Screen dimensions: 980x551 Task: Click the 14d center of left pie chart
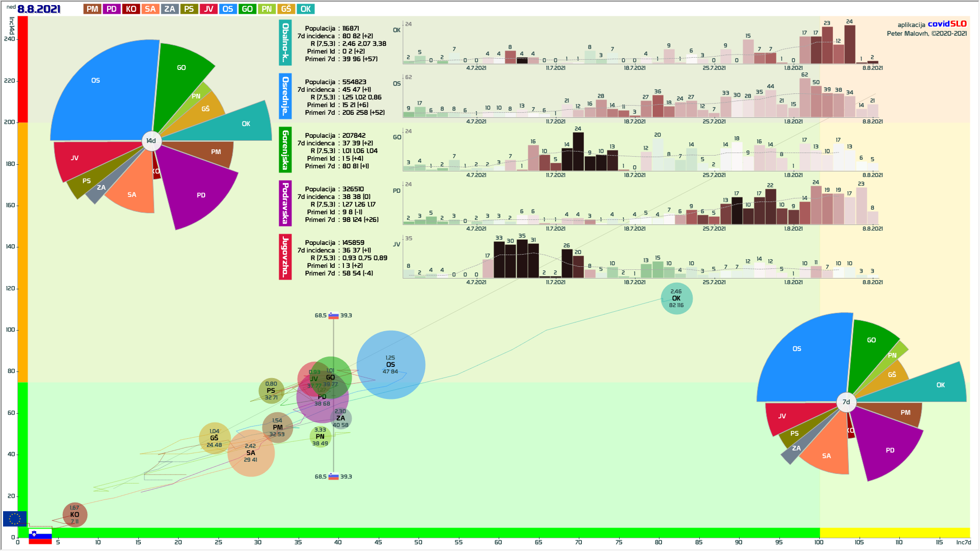(x=151, y=141)
